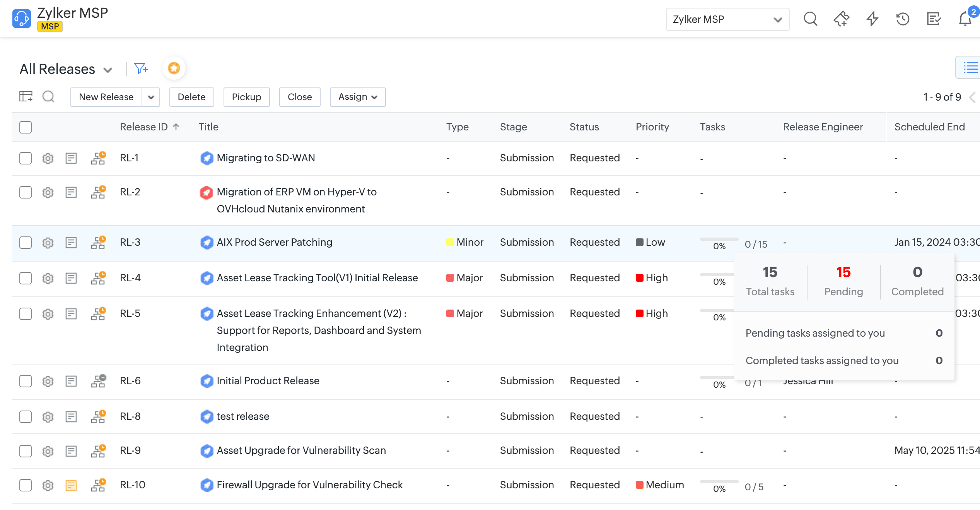Toggle the select-all checkbox in header
The width and height of the screenshot is (980, 510).
click(26, 127)
